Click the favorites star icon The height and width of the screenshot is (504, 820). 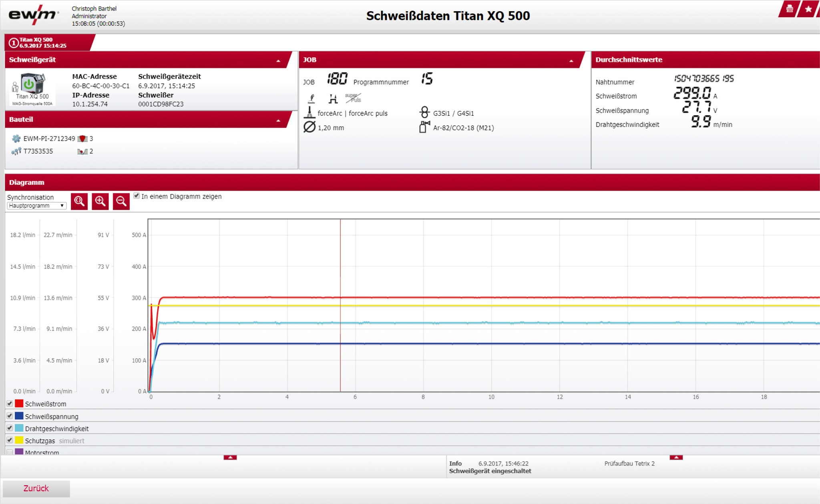[808, 9]
